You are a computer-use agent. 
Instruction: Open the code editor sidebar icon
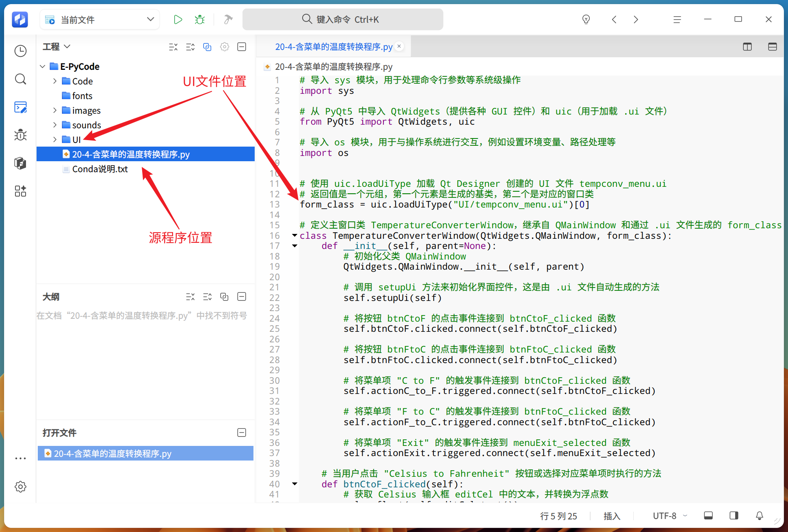click(x=20, y=107)
